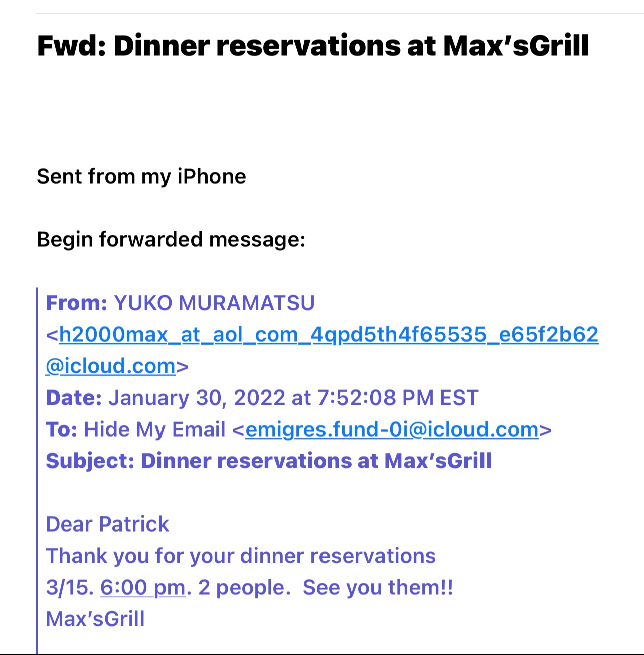
Task: Click the January 30, 2022 timestamp
Action: coord(293,398)
